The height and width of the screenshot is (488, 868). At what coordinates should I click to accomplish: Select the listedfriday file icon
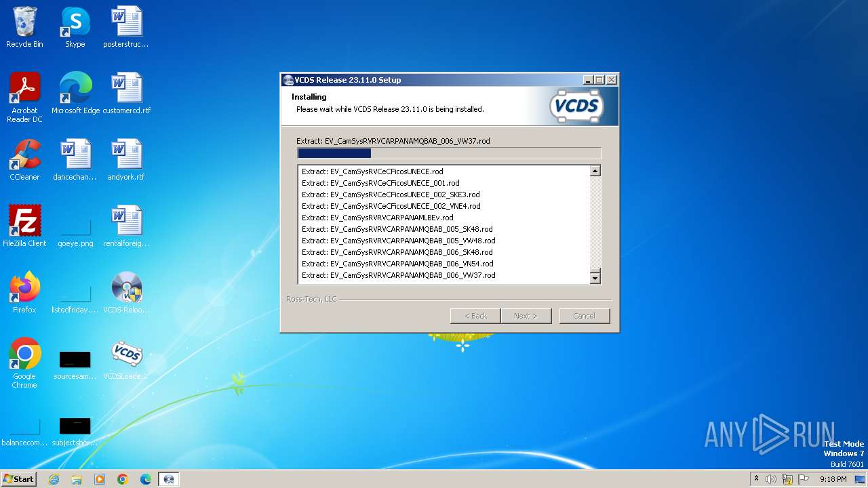75,298
